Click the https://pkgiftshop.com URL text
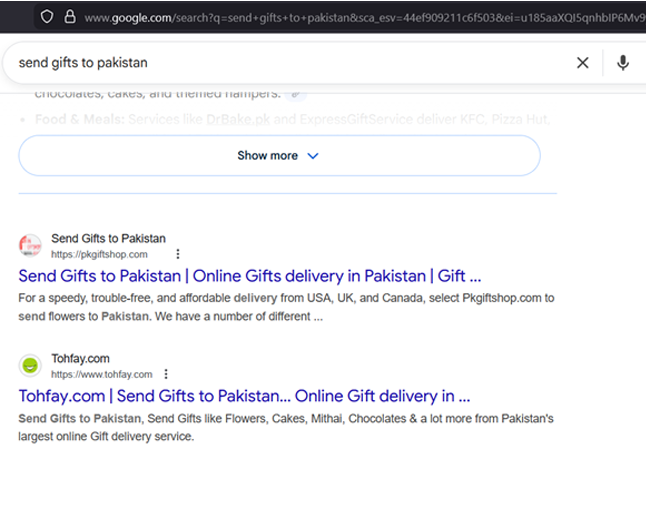The image size is (646, 510). (99, 255)
